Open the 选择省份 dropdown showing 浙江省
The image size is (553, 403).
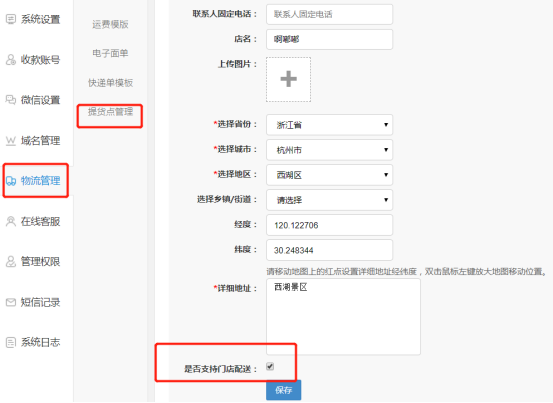tap(329, 125)
